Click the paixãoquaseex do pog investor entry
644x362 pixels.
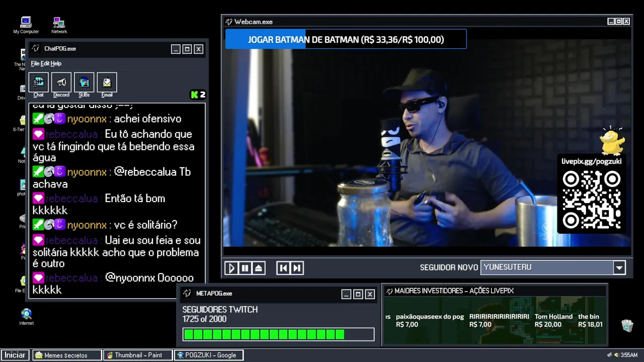click(430, 320)
